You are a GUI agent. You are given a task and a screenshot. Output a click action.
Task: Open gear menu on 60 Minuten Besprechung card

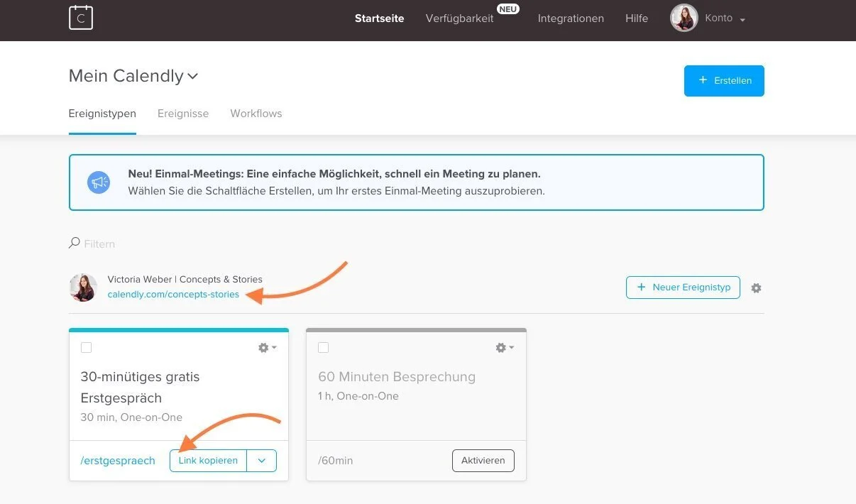[505, 348]
